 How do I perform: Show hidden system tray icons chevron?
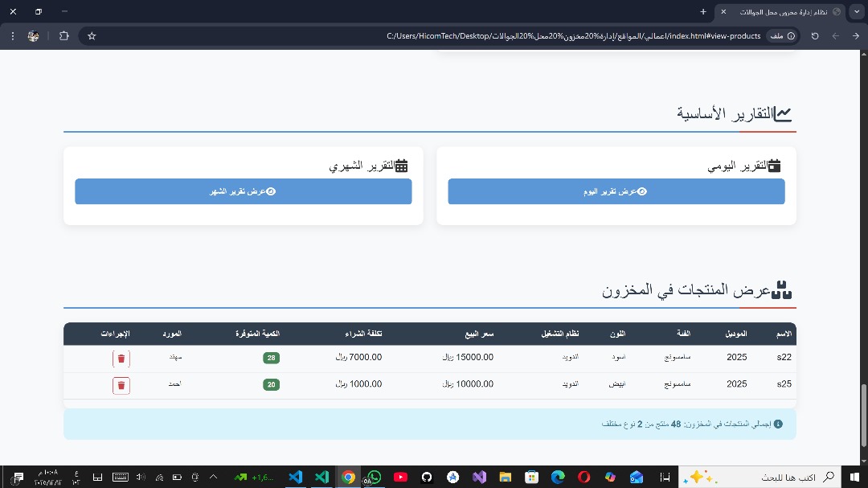click(x=213, y=477)
